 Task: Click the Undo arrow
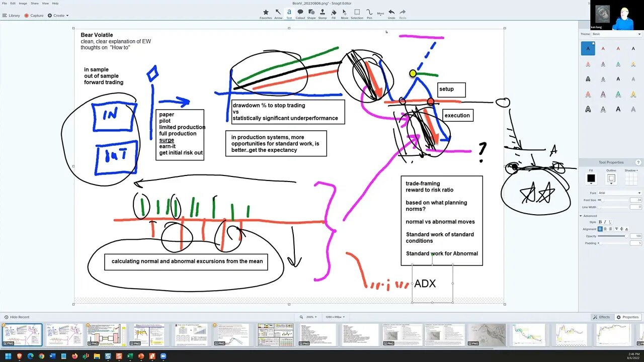tap(391, 14)
